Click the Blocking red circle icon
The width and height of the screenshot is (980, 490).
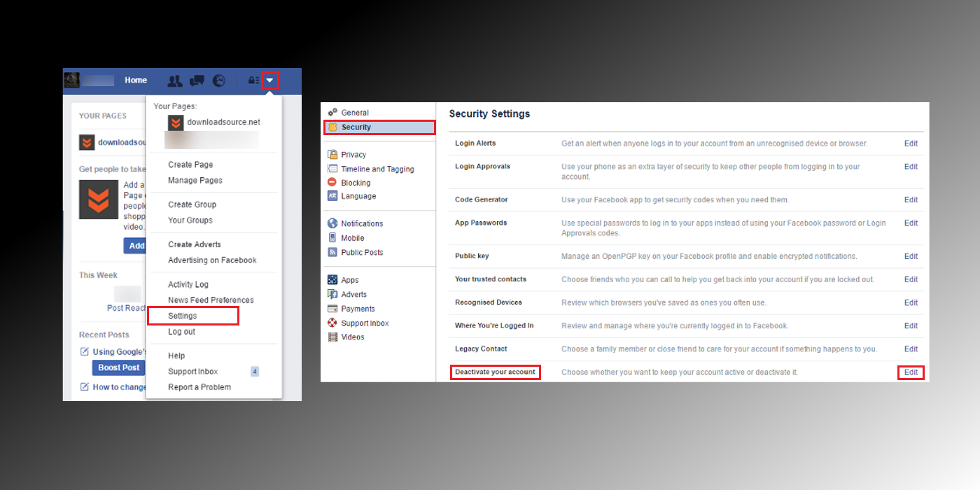coord(332,183)
